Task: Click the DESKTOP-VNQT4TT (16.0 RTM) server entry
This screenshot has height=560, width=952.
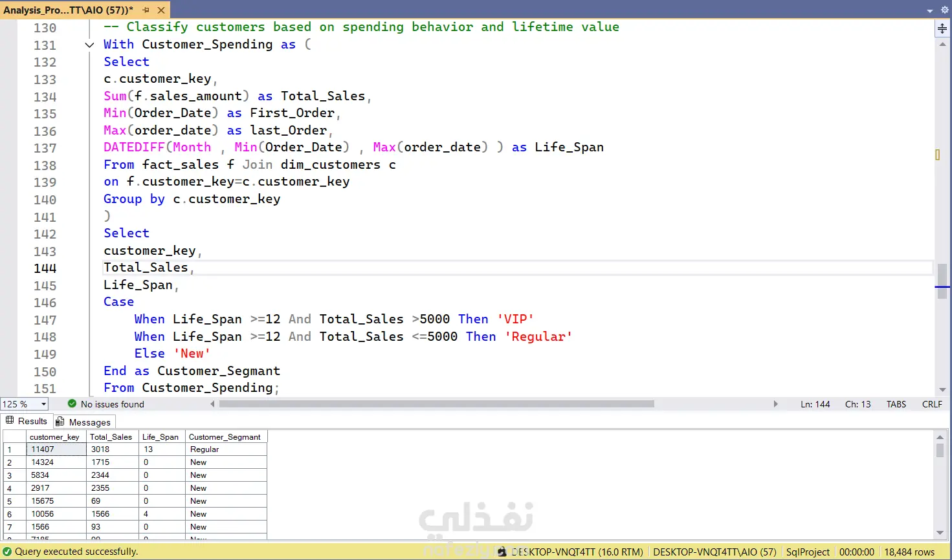Action: (577, 552)
